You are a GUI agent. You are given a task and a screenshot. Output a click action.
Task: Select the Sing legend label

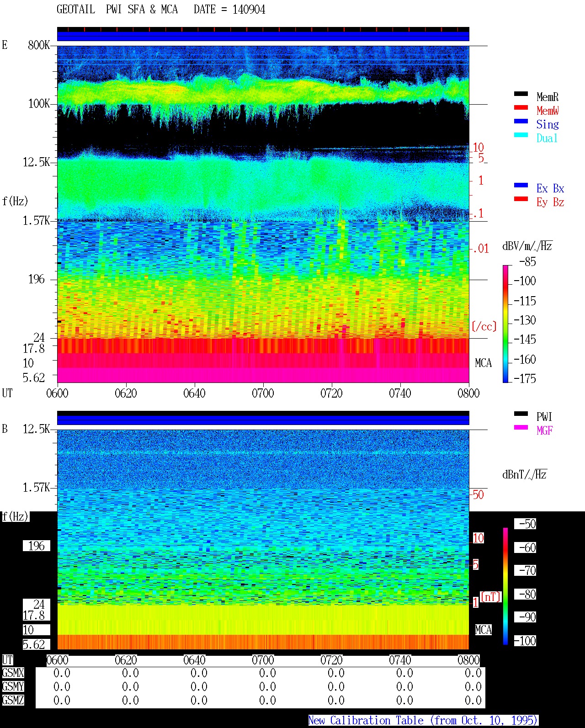tap(548, 124)
